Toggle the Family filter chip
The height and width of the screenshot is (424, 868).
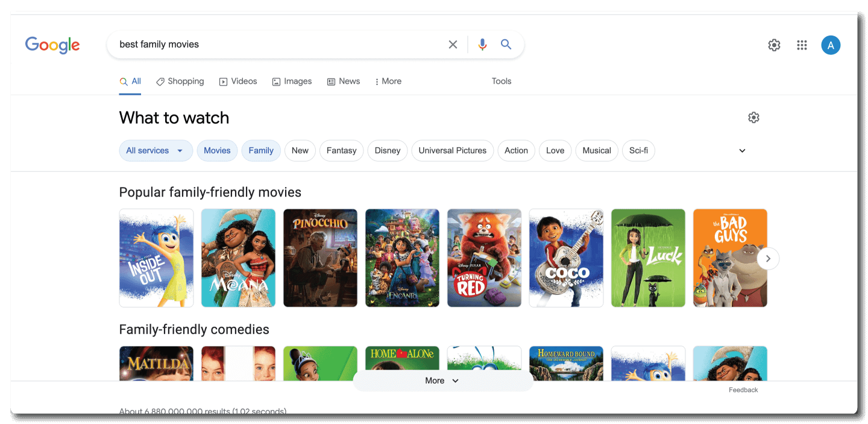pos(261,151)
